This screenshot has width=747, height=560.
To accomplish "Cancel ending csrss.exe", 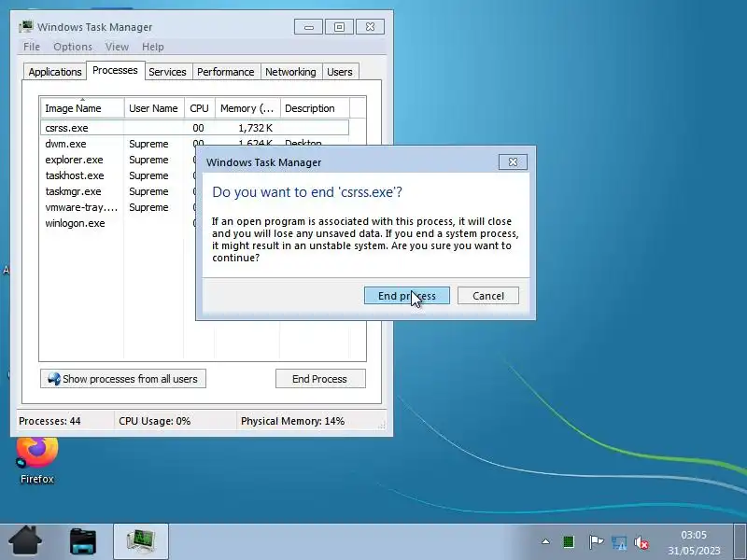I will pyautogui.click(x=488, y=296).
